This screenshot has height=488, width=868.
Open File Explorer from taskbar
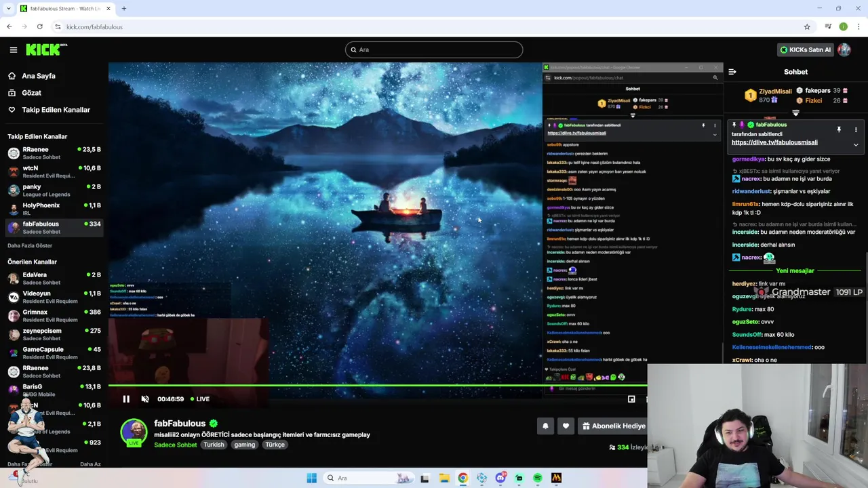(x=444, y=478)
